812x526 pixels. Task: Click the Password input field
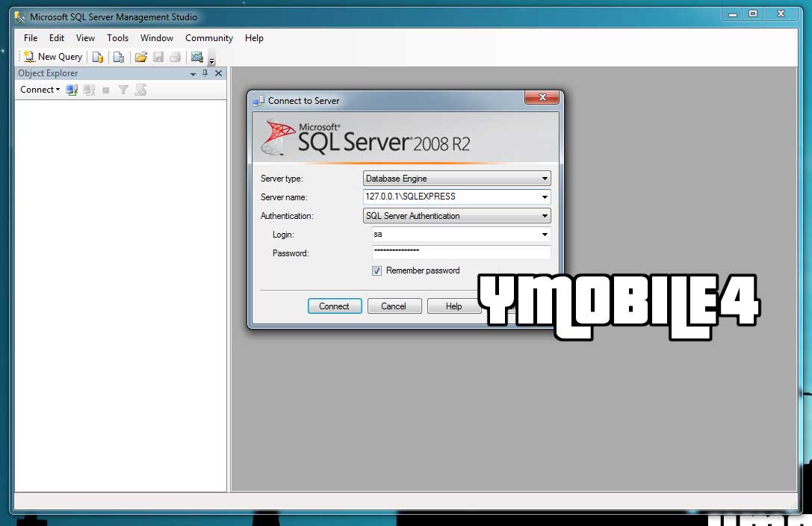click(x=462, y=253)
